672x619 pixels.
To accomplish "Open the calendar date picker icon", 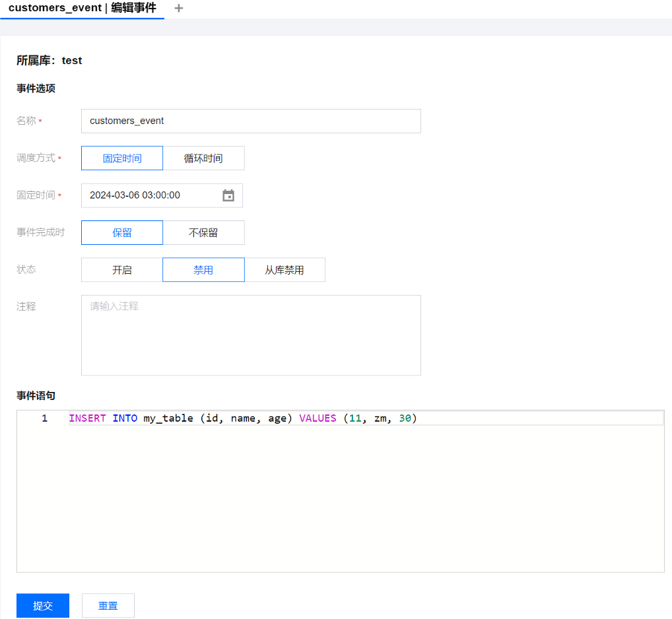I will (228, 195).
